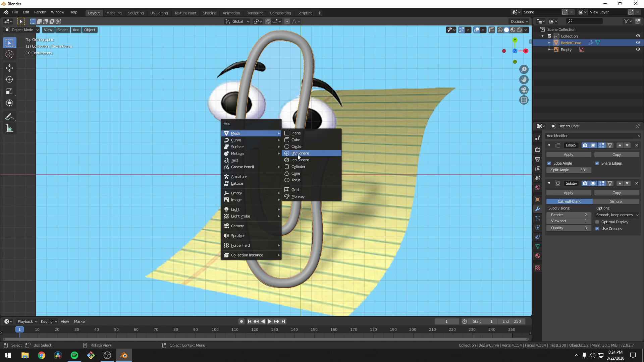Select the Annotate tool
This screenshot has width=644, height=362.
coord(9,116)
